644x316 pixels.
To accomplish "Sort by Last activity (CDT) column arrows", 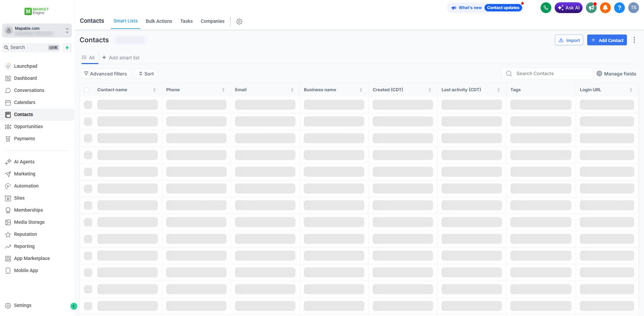I will click(x=499, y=90).
